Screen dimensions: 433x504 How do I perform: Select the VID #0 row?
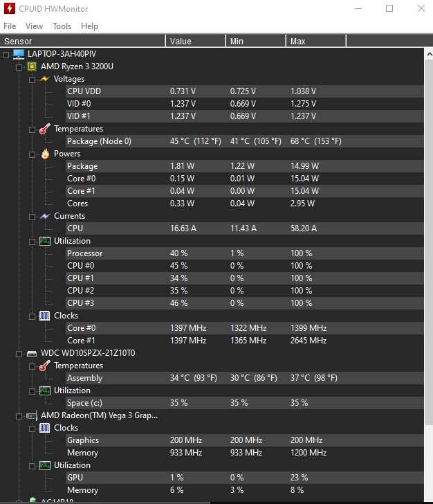click(245, 104)
